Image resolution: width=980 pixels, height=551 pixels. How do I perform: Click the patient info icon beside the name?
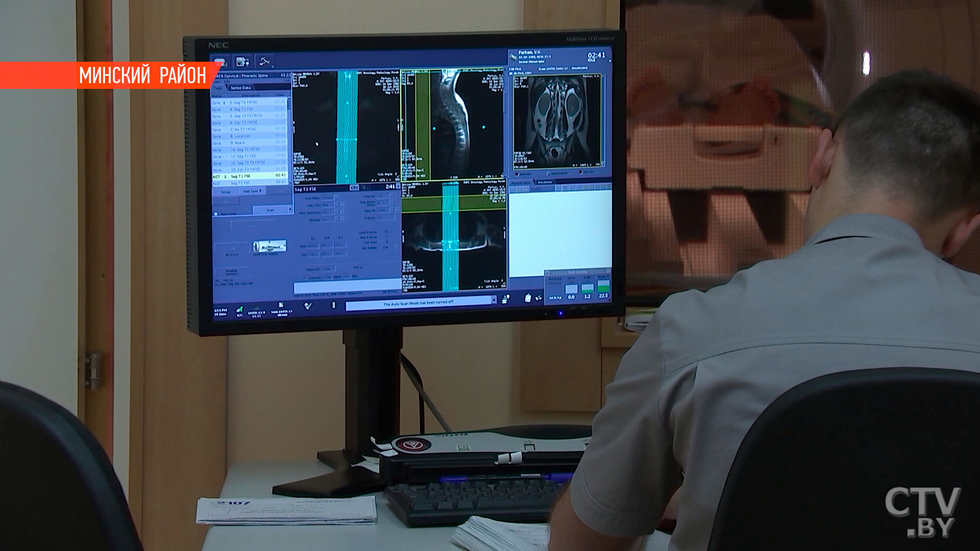coord(513,56)
